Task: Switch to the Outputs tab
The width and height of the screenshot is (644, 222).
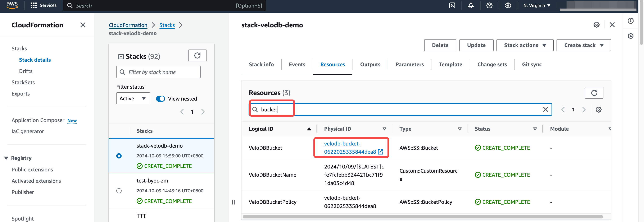Action: click(370, 64)
